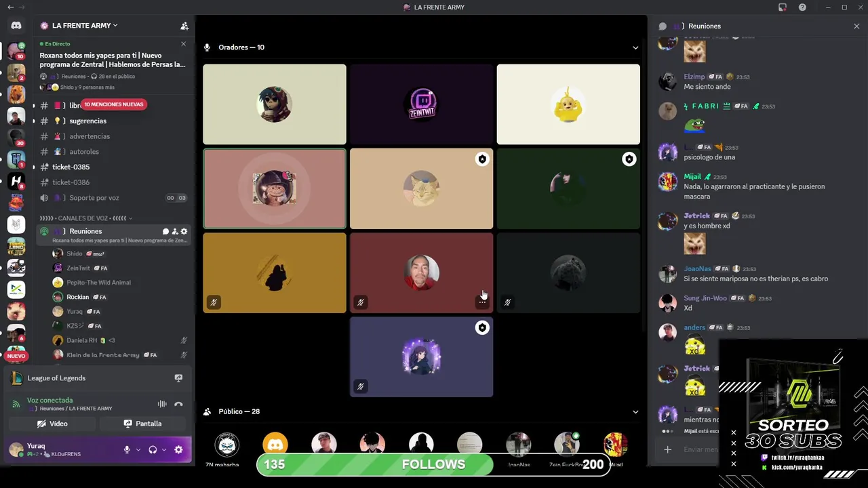Open the blue H shield server icon

[16, 159]
